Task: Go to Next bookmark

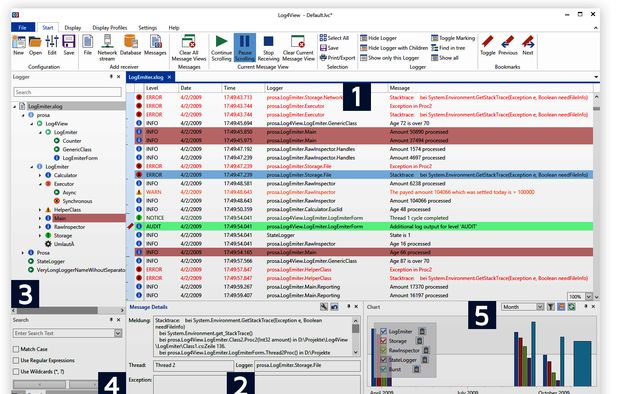Action: coord(528,45)
